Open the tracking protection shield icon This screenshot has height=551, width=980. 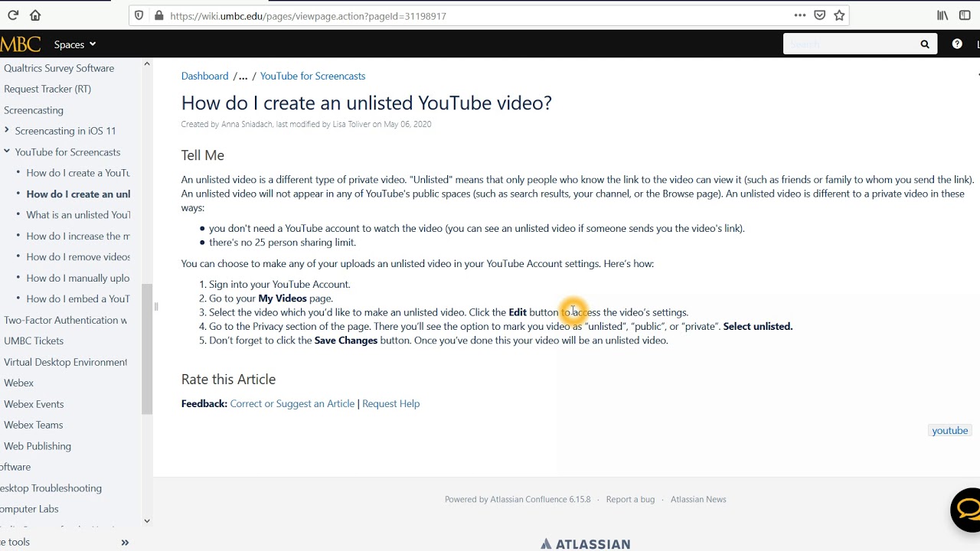click(139, 15)
